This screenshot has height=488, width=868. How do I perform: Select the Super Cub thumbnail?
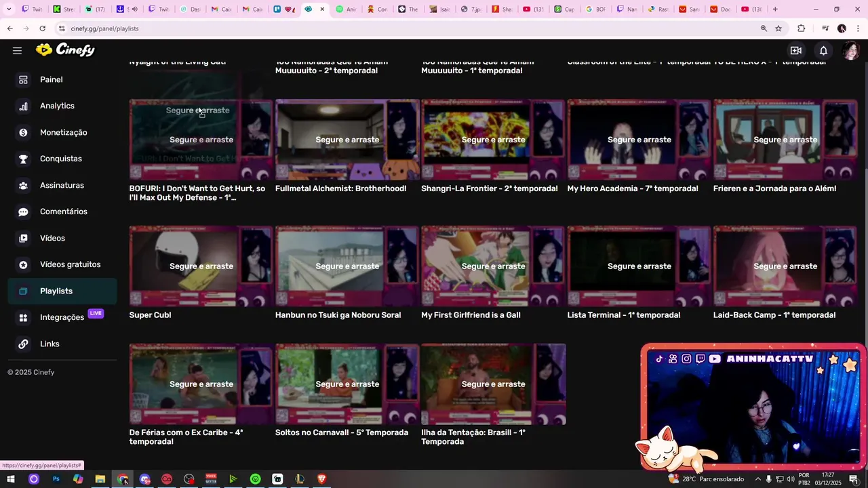click(x=201, y=266)
